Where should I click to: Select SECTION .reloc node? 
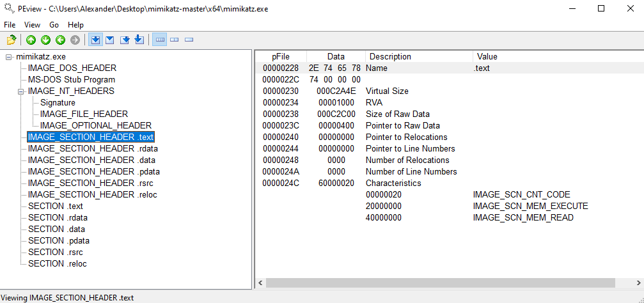coord(58,263)
